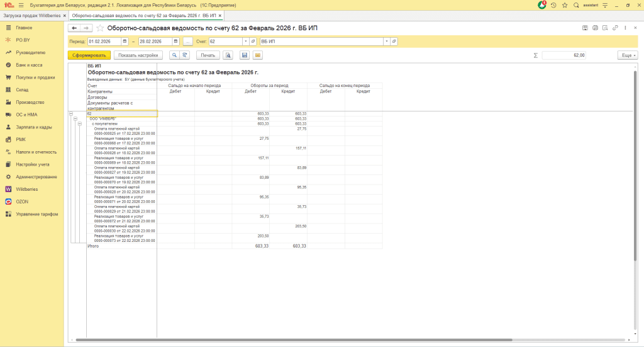Collapse the 'с покупателем' contract group
The width and height of the screenshot is (644, 347).
[80, 123]
